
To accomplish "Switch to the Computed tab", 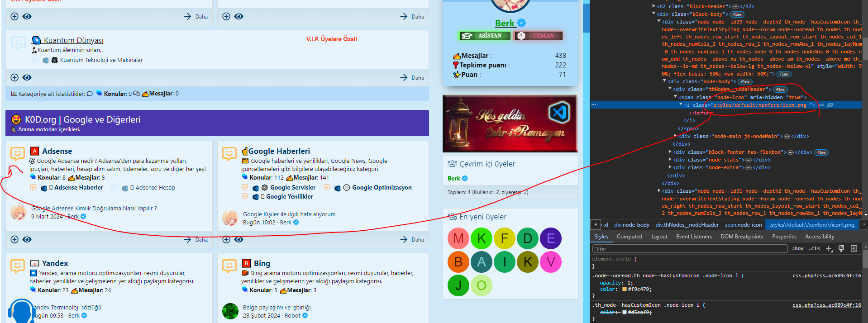I will (630, 237).
